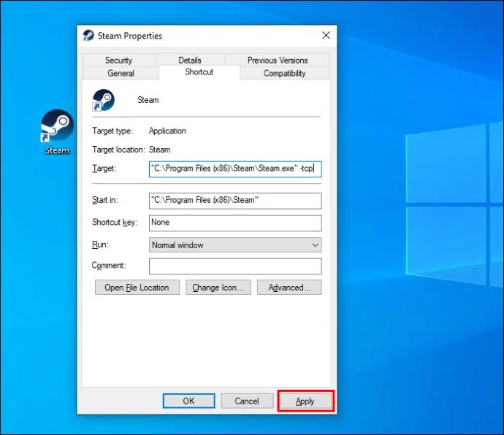Image resolution: width=504 pixels, height=435 pixels.
Task: Select the Shortcut tab
Action: pyautogui.click(x=199, y=72)
